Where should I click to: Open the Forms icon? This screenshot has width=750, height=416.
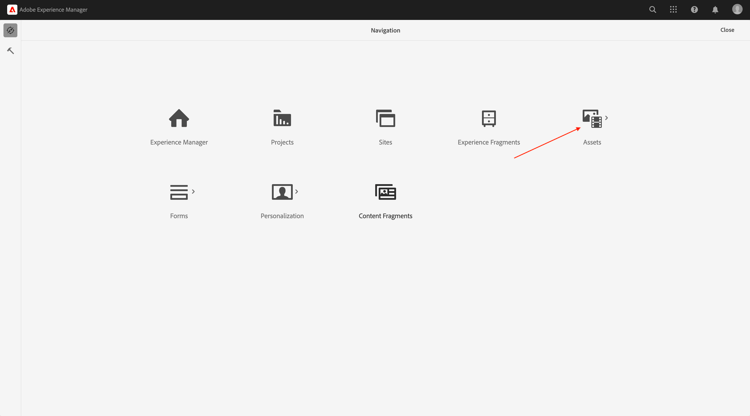coord(179,192)
